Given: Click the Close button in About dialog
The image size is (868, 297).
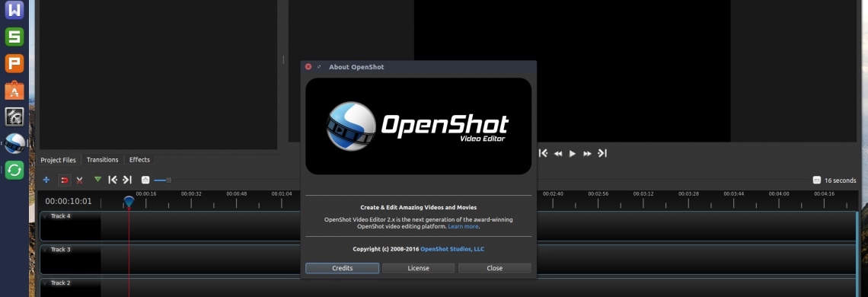Looking at the screenshot, I should [x=494, y=268].
